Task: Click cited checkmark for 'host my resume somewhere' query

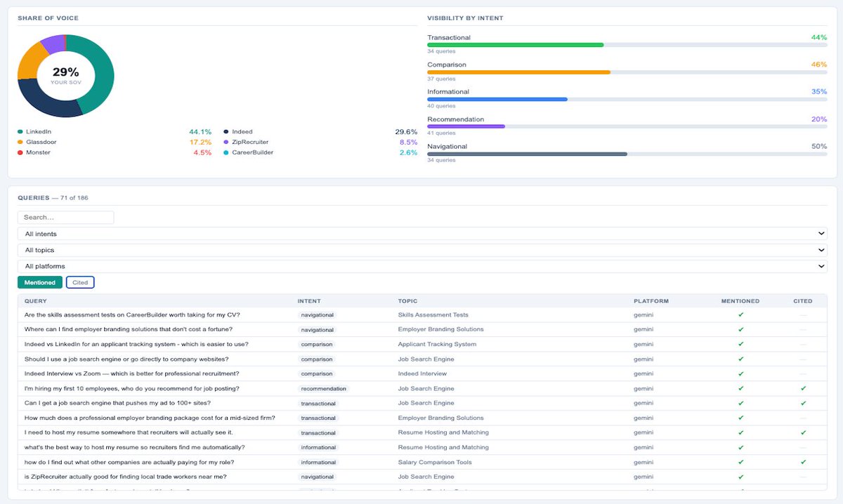Action: point(803,433)
